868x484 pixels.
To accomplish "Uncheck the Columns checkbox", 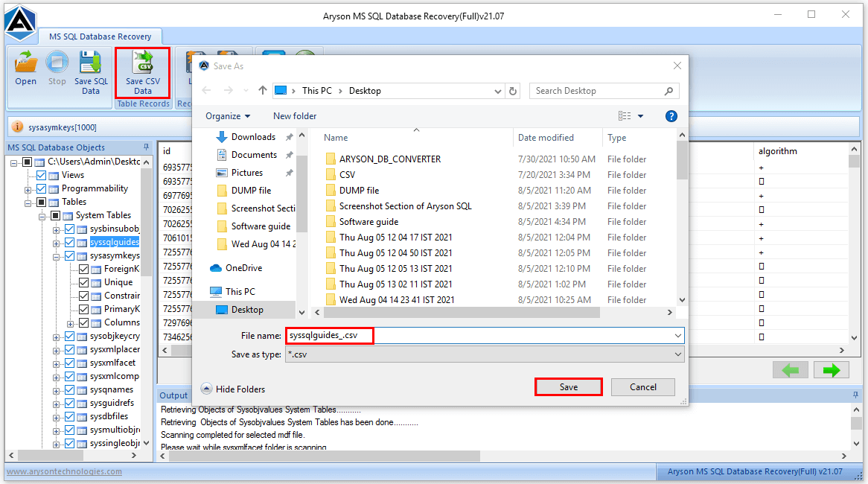I will pos(84,322).
